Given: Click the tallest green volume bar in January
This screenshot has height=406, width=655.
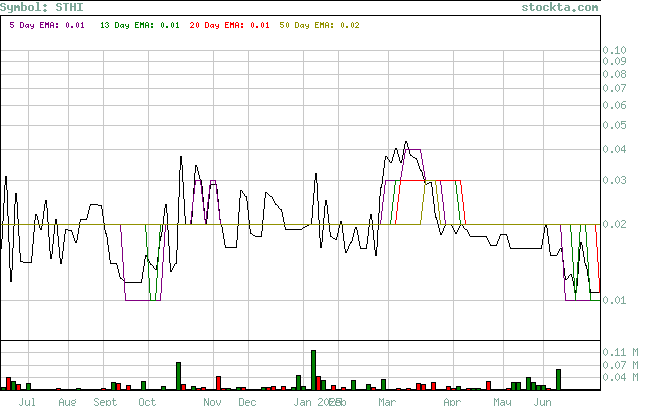Looking at the screenshot, I should pyautogui.click(x=313, y=370).
